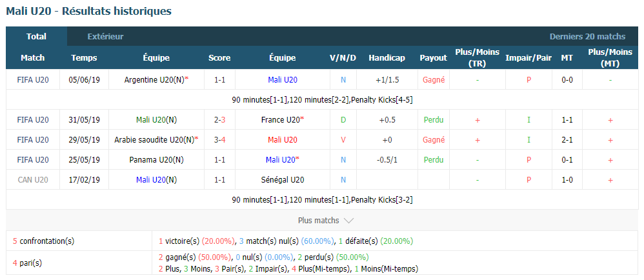Open Mali U20 link in the 05/06/19 row

tap(283, 80)
